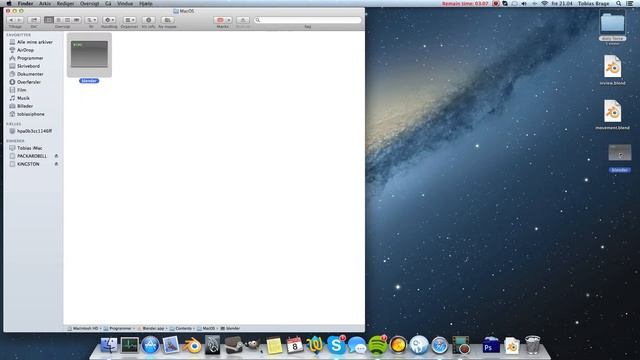Image resolution: width=640 pixels, height=360 pixels.
Task: Open Billeder in the sidebar
Action: point(25,106)
